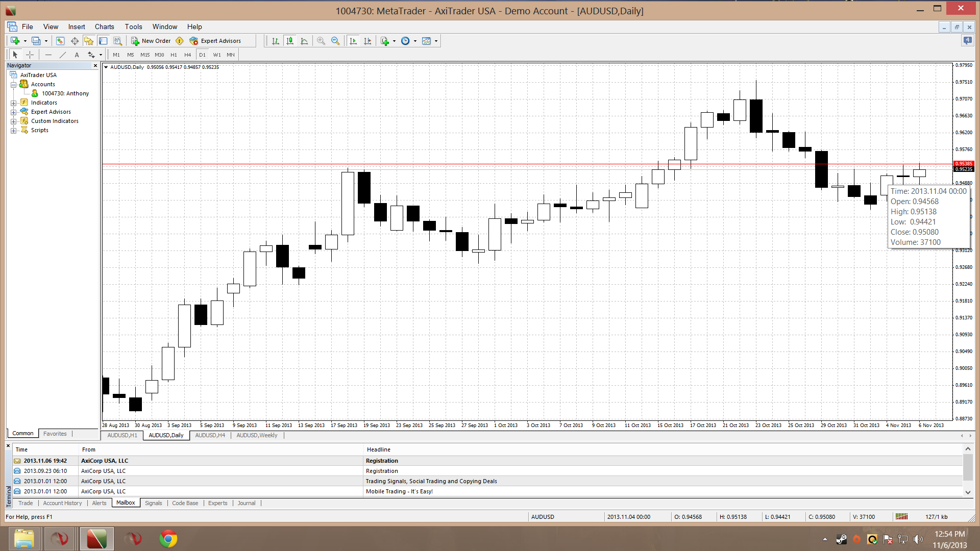Viewport: 980px width, 551px height.
Task: Pick the horizontal line drawing tool
Action: point(48,55)
